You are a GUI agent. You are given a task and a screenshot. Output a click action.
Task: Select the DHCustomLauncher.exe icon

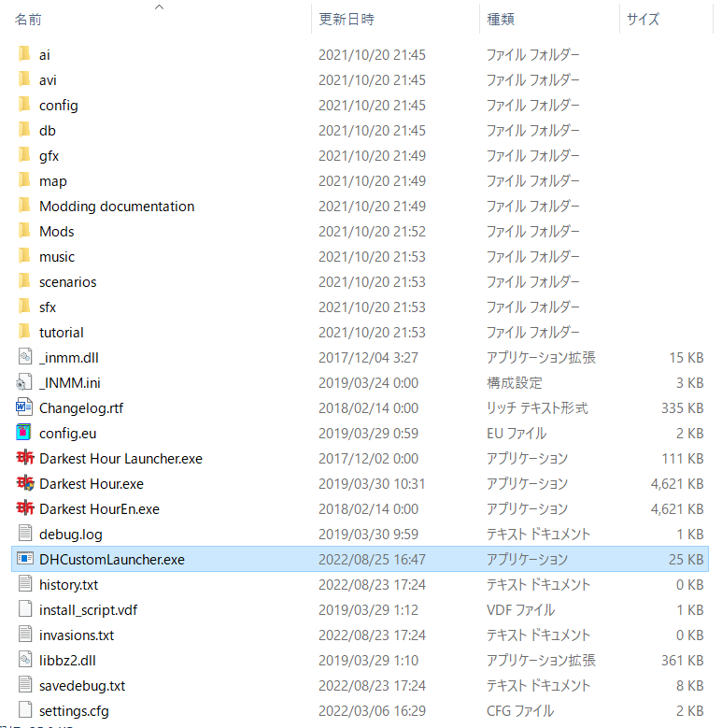coord(24,559)
